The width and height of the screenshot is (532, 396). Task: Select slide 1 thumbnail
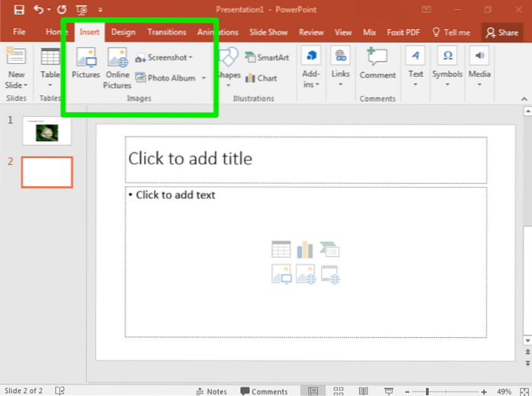(x=46, y=131)
